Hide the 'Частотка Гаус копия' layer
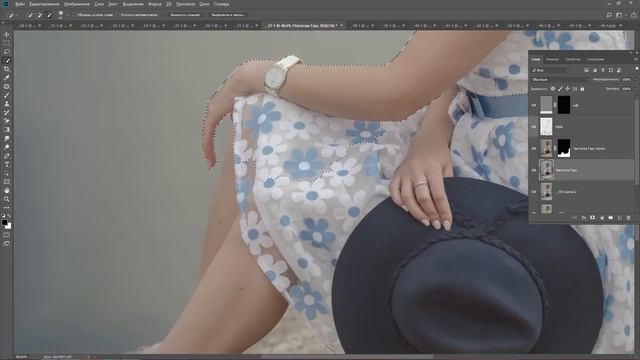640x360 pixels. (x=533, y=149)
